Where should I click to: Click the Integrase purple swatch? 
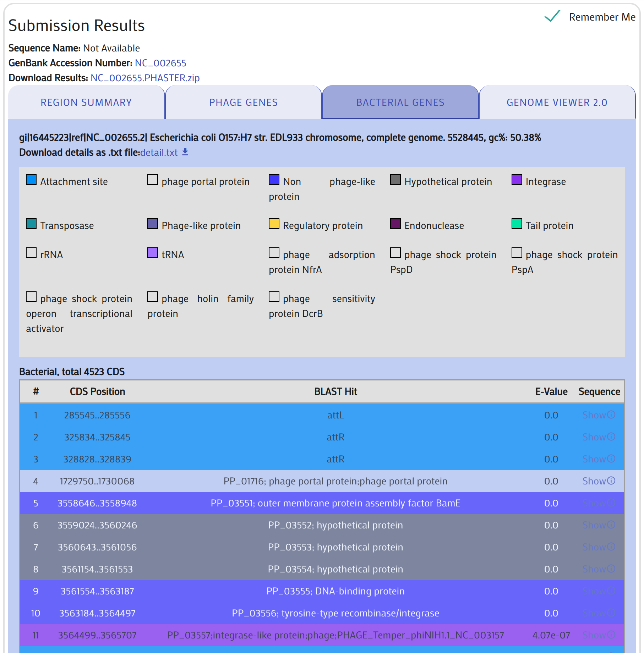(517, 180)
